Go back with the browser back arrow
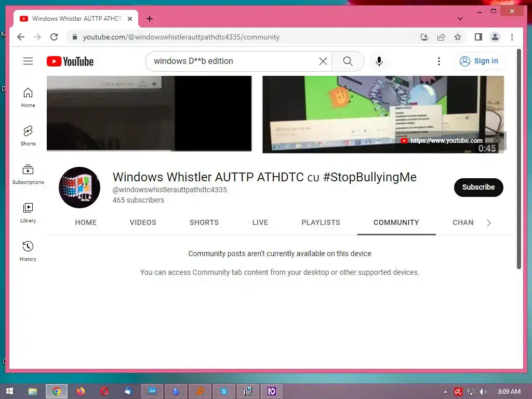Image resolution: width=532 pixels, height=399 pixels. [21, 37]
